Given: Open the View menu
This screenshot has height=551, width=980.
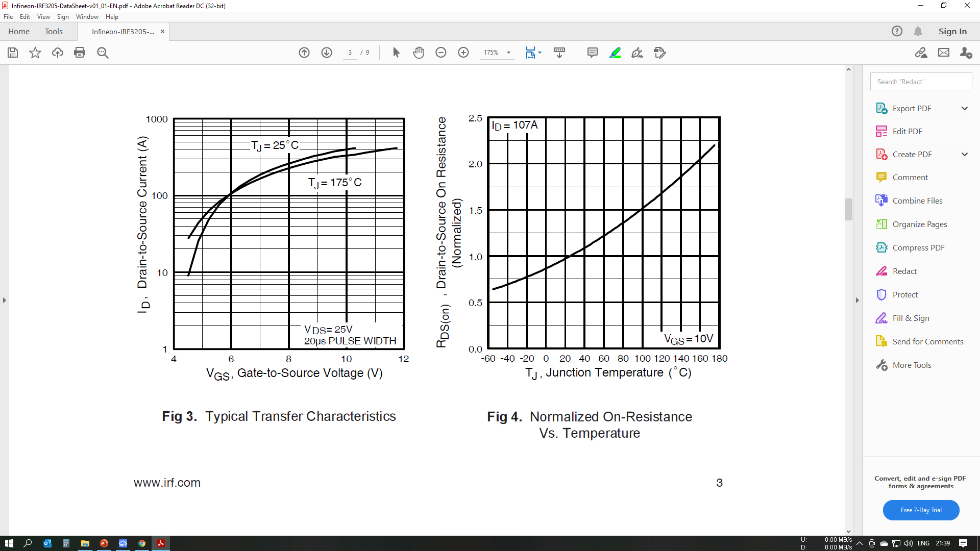Looking at the screenshot, I should tap(43, 17).
